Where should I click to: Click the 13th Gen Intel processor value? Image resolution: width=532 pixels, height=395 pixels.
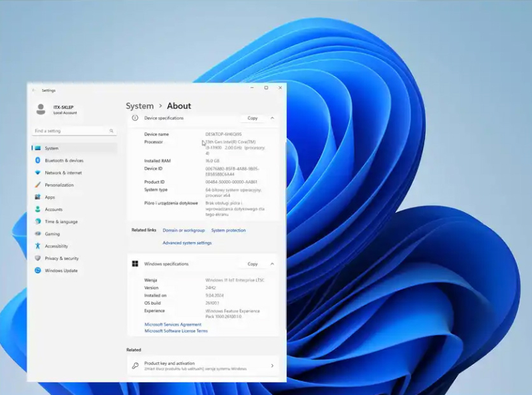235,148
